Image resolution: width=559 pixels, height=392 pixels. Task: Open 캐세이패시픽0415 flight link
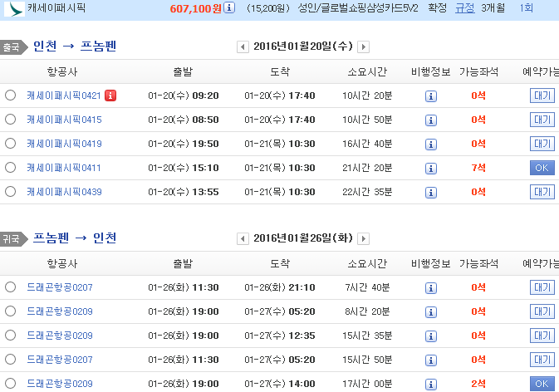[64, 120]
